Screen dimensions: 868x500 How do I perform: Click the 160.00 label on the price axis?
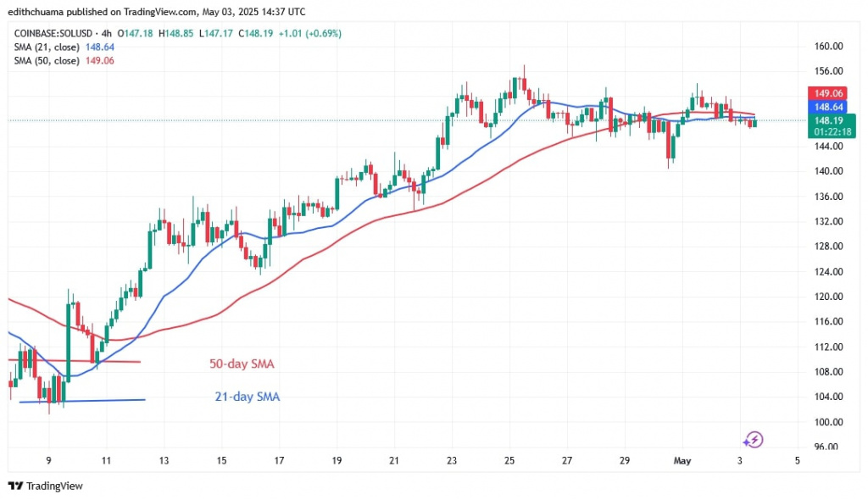click(826, 47)
